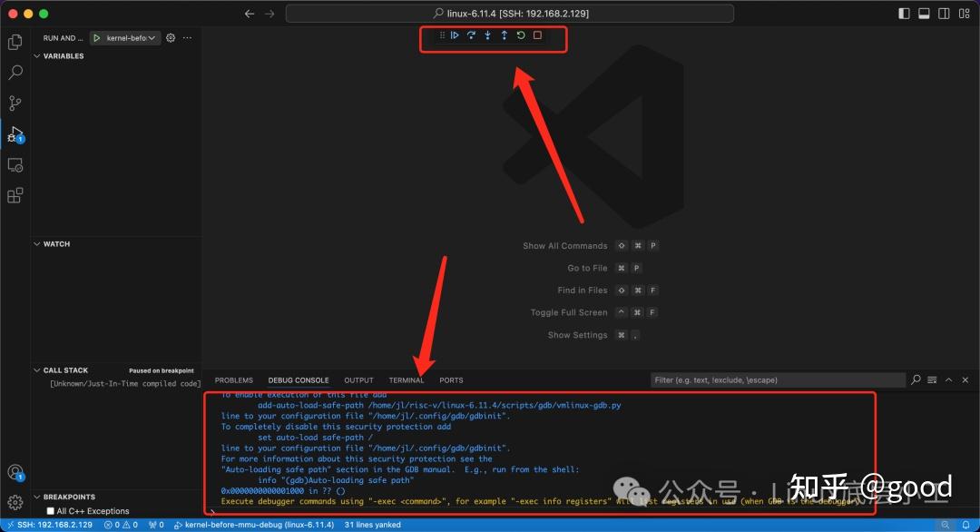Stop the debugger
980x532 pixels.
pyautogui.click(x=537, y=34)
